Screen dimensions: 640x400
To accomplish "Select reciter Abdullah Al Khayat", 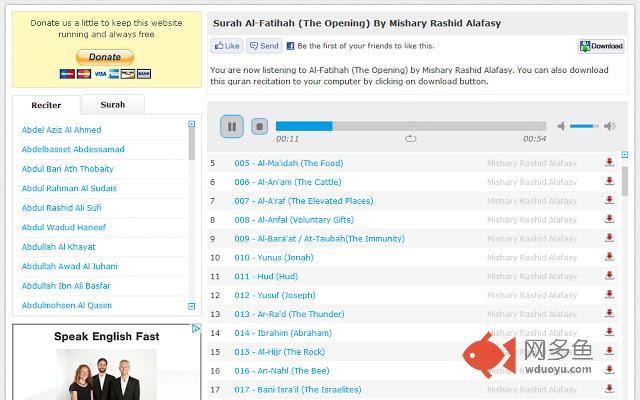I will coord(58,247).
